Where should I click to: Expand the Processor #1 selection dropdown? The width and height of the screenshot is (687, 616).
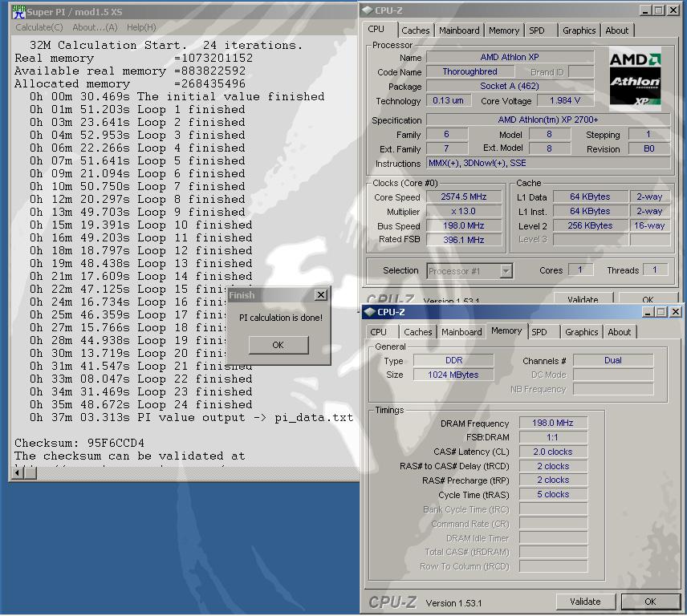pyautogui.click(x=506, y=271)
